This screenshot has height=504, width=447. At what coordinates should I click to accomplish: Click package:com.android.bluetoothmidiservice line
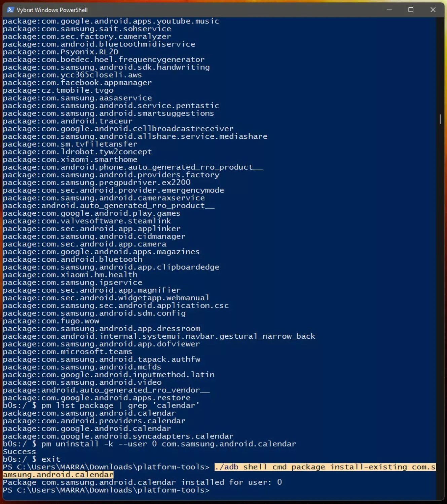click(99, 44)
